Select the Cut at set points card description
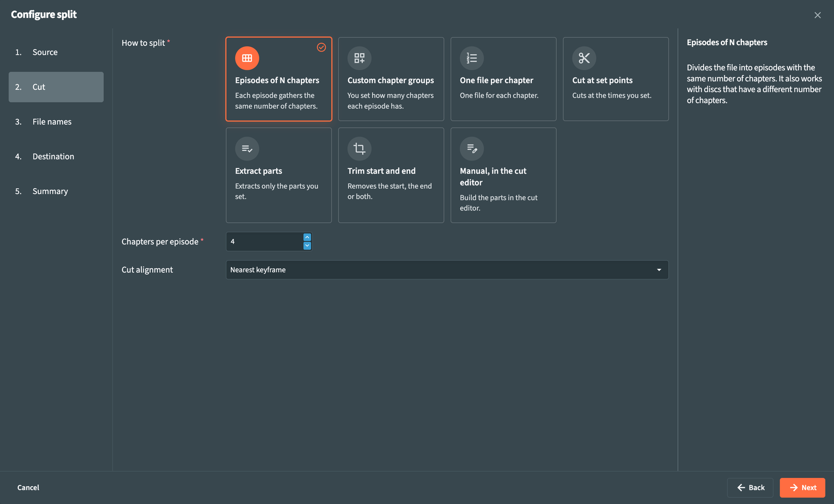 click(612, 95)
